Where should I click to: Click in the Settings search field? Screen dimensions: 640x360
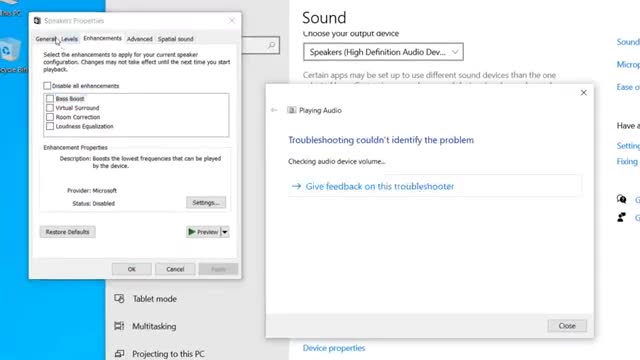(x=260, y=45)
